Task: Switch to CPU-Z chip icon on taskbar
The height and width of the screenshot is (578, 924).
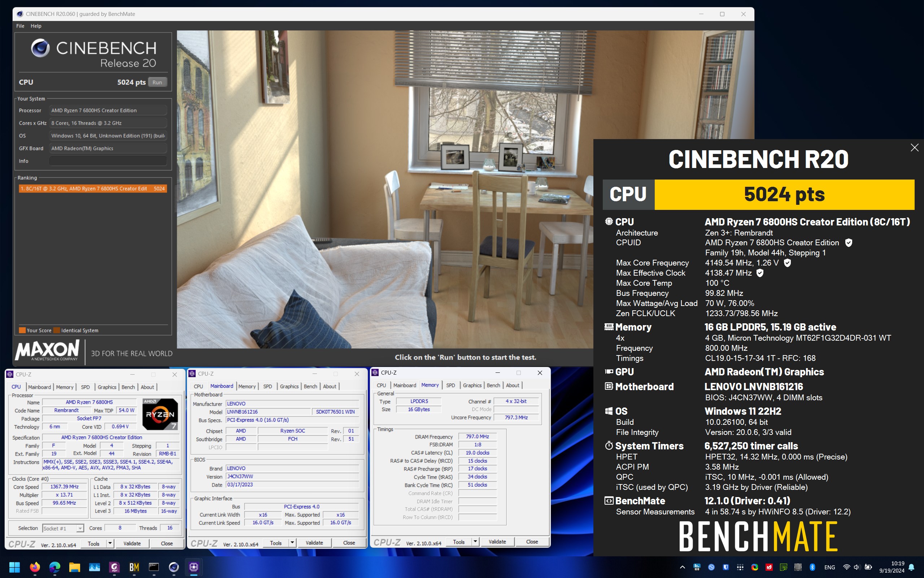Action: (193, 567)
